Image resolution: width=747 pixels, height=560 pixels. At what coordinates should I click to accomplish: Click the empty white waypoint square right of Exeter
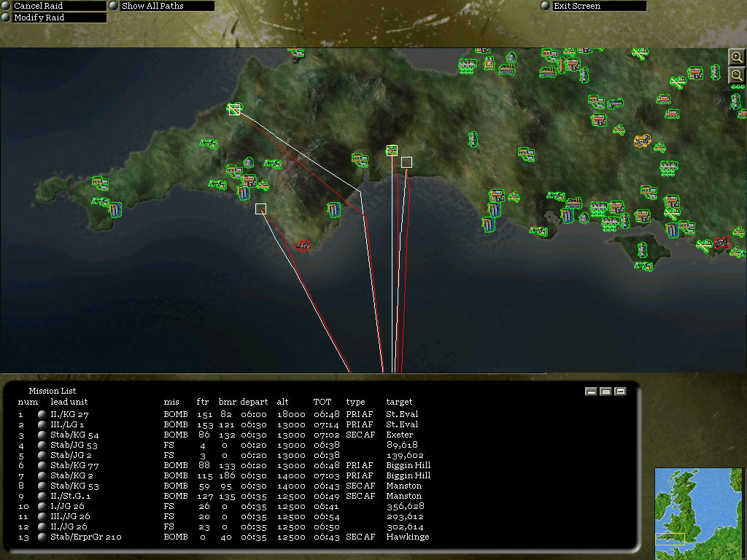[406, 163]
